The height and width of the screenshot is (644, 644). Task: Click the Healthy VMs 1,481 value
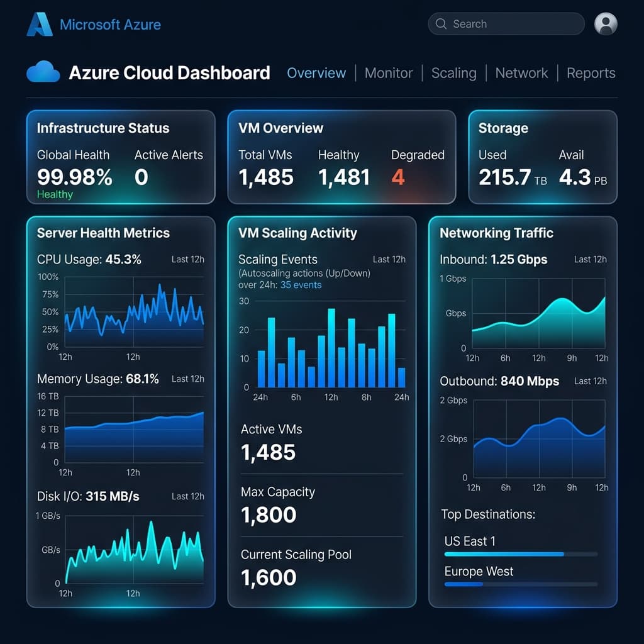344,177
